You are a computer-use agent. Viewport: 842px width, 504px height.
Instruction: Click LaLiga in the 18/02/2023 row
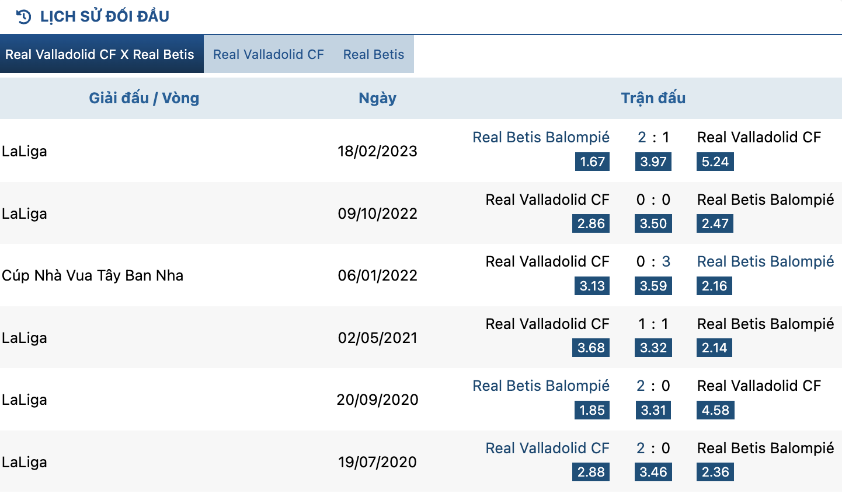coord(25,151)
